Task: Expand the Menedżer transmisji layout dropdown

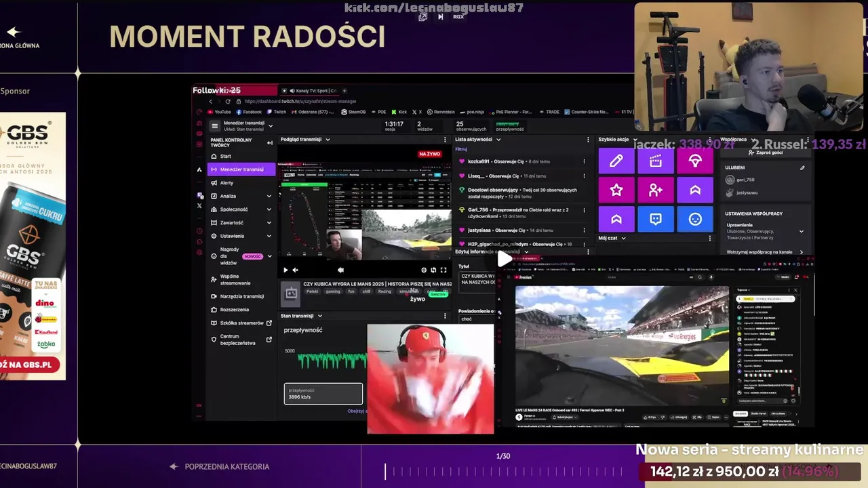Action: 270,126
